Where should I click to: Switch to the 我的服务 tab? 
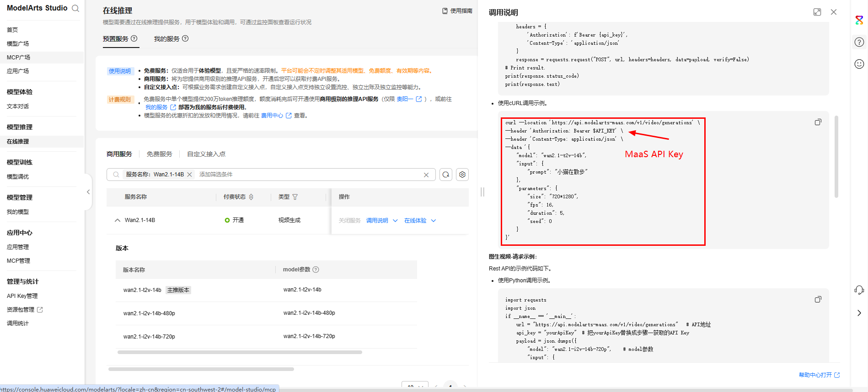point(166,39)
